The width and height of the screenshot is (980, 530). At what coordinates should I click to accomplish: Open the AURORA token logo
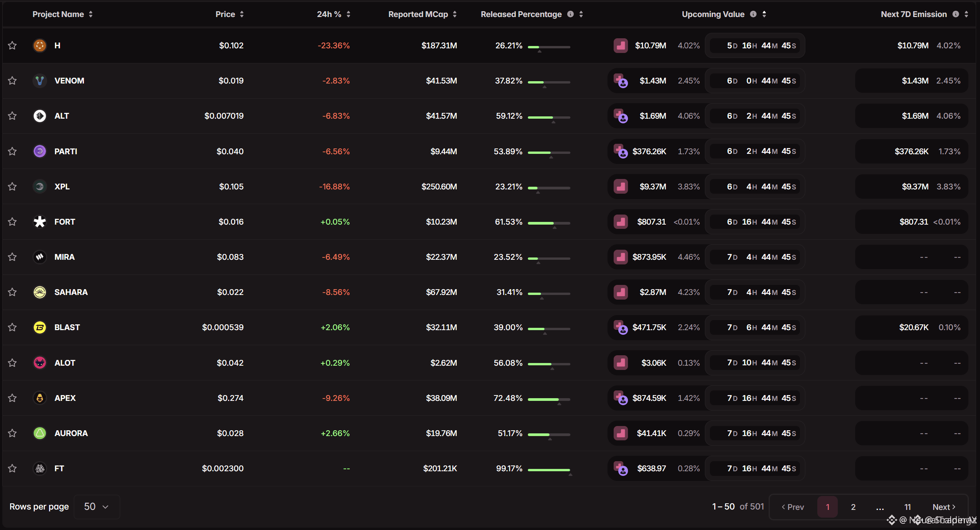point(39,433)
